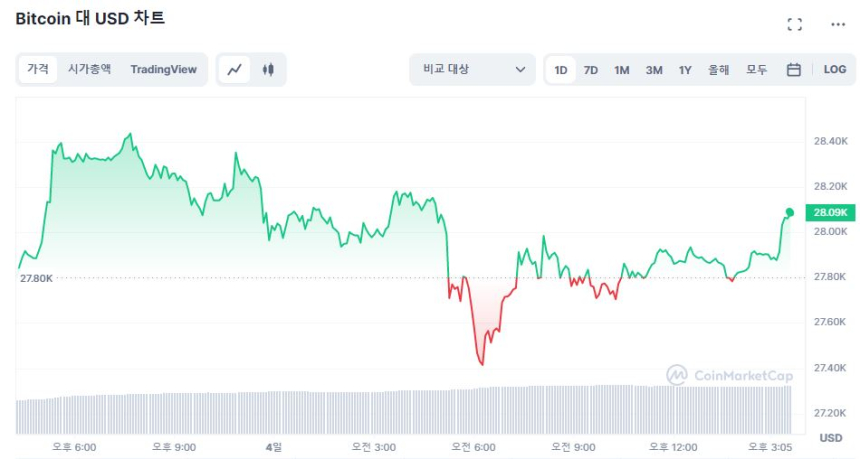860x459 pixels.
Task: Open the TradingView tab
Action: point(163,70)
